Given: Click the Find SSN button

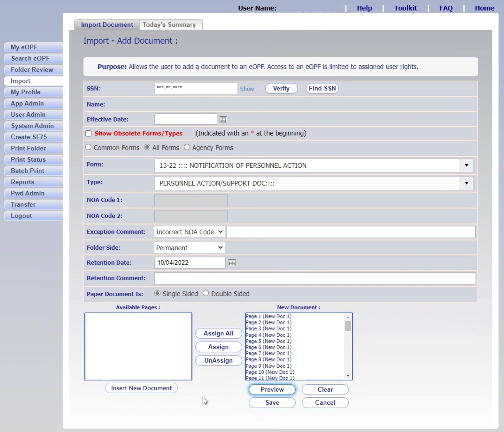Looking at the screenshot, I should 322,88.
